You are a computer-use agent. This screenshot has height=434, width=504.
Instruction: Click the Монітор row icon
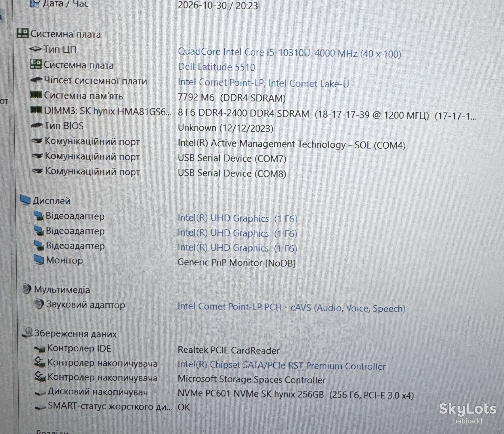tap(39, 260)
